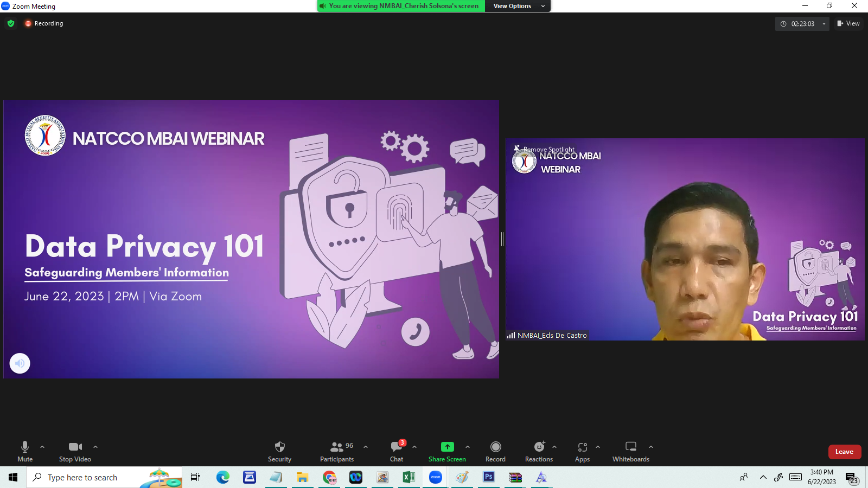Click the divider handle between screen and video
This screenshot has width=868, height=488.
[502, 239]
